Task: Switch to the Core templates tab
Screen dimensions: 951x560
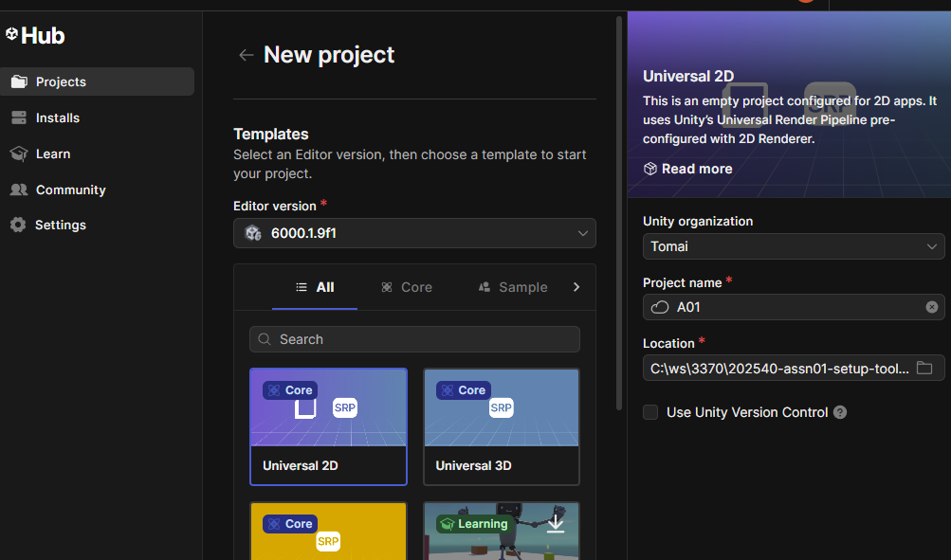Action: 407,287
